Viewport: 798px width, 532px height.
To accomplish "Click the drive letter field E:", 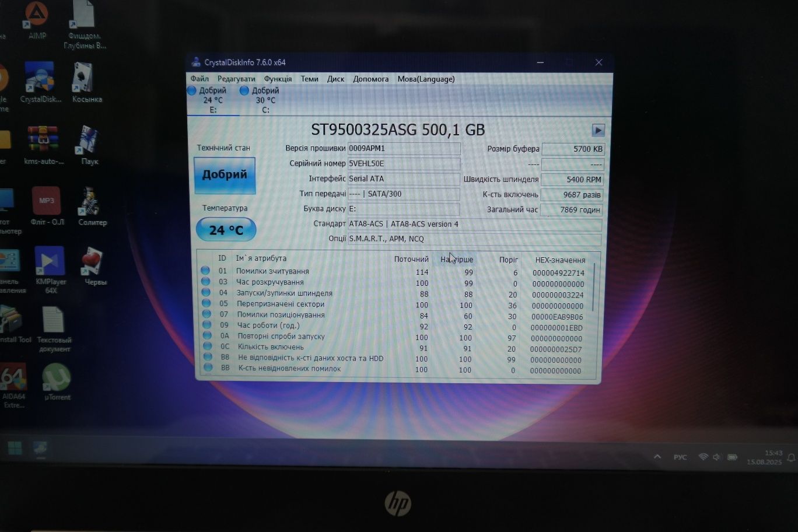I will (404, 209).
